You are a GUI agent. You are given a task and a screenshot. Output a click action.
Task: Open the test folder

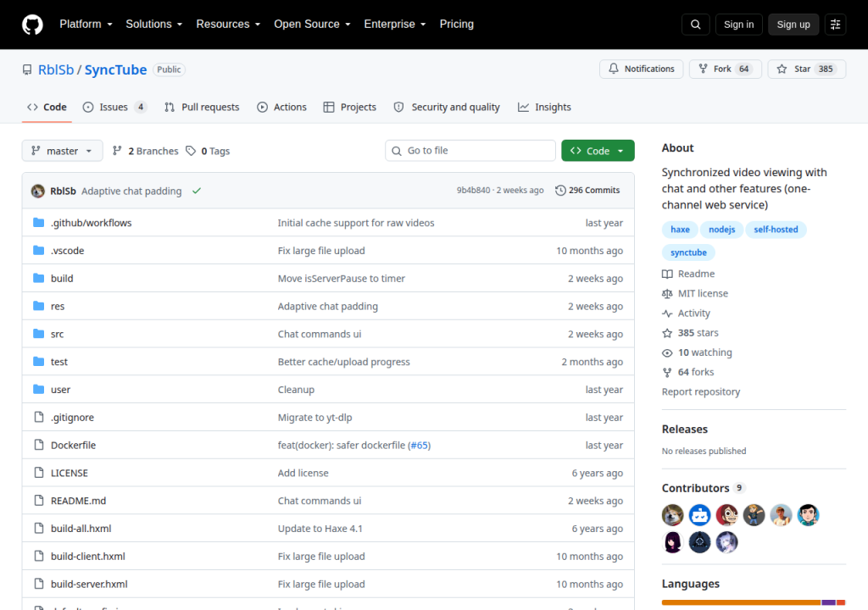click(59, 362)
